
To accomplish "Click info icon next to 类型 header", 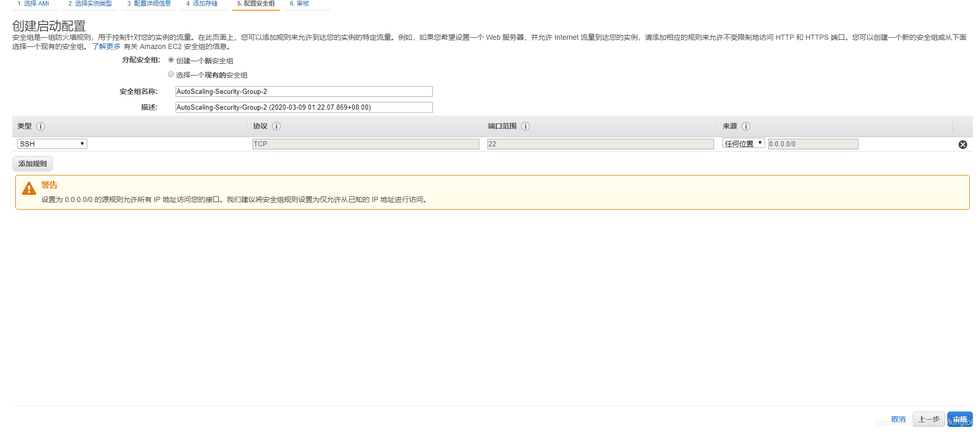I will click(x=41, y=126).
